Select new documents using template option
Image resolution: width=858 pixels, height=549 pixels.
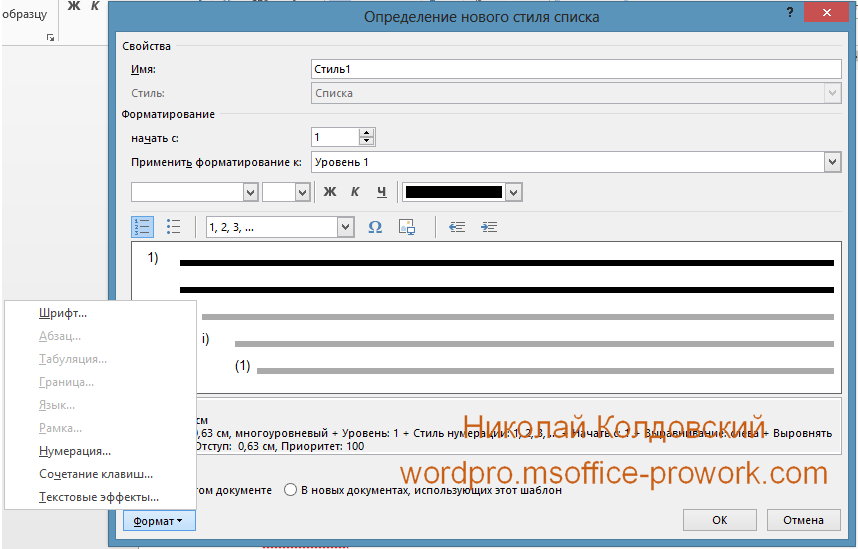pyautogui.click(x=290, y=490)
